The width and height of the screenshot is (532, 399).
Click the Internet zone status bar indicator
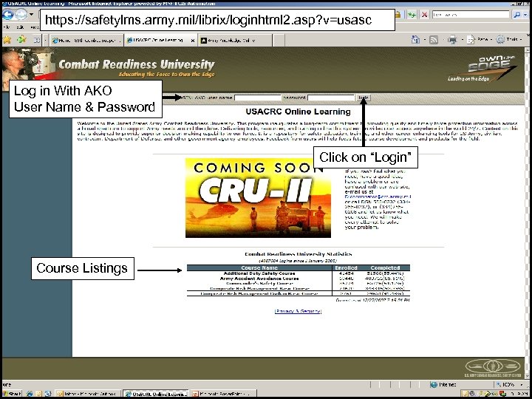443,385
